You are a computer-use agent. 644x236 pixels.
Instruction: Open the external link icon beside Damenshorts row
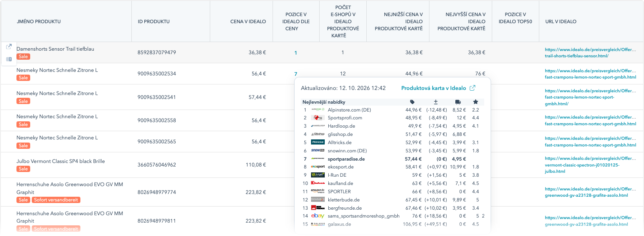click(9, 46)
